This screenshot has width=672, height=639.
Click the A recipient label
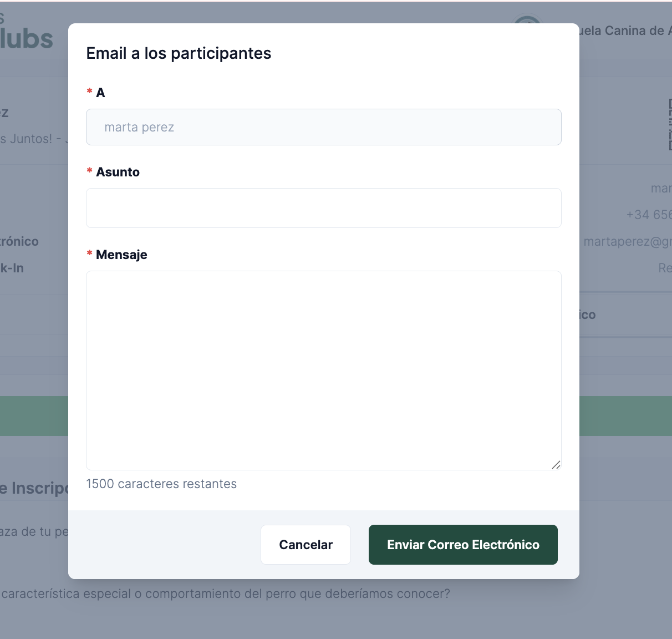pyautogui.click(x=100, y=93)
